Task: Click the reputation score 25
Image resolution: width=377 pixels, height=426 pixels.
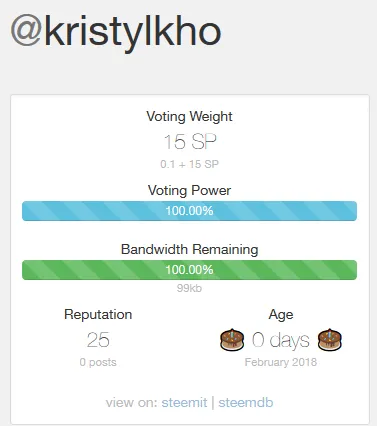Action: (98, 340)
